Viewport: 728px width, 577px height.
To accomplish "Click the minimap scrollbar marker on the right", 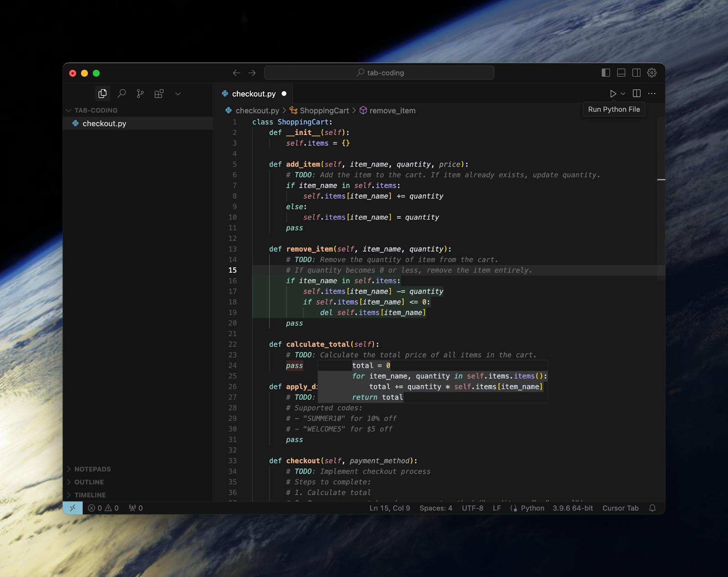I will [661, 180].
